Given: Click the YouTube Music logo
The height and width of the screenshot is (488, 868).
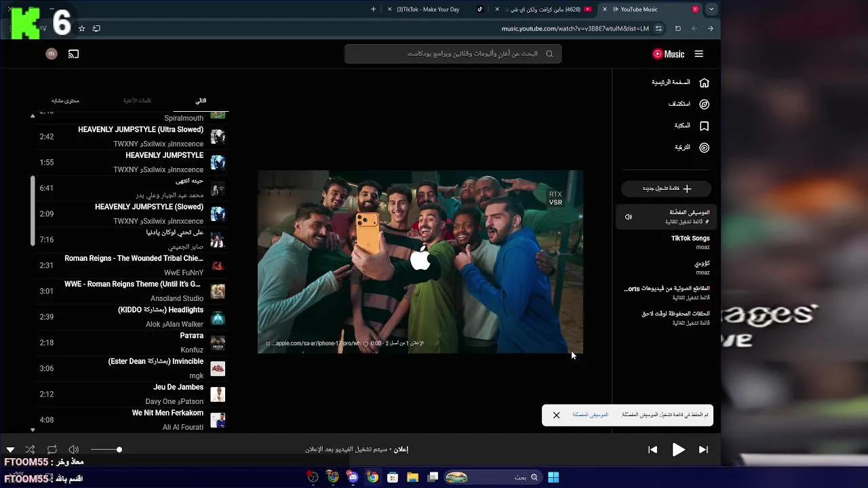Looking at the screenshot, I should [669, 54].
